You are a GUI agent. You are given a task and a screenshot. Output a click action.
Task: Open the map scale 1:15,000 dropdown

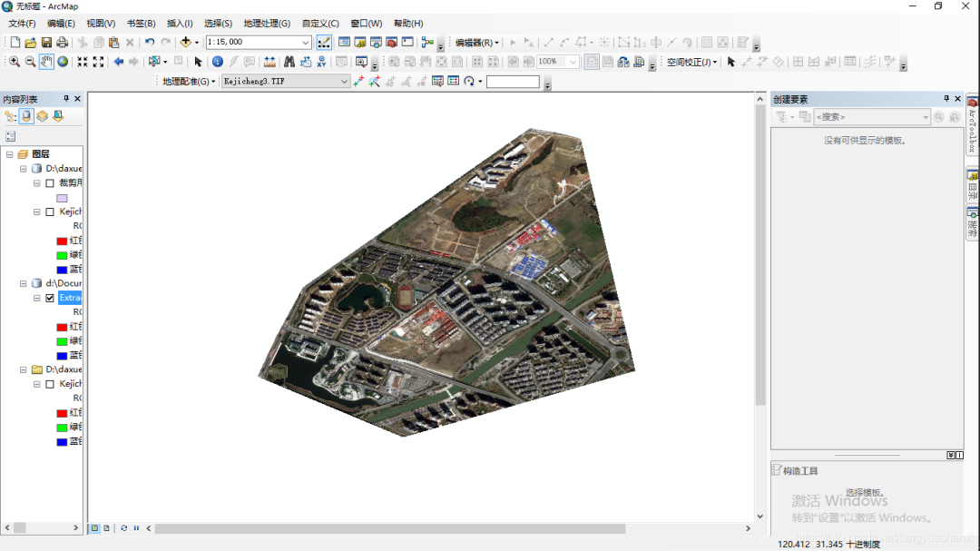tap(305, 43)
